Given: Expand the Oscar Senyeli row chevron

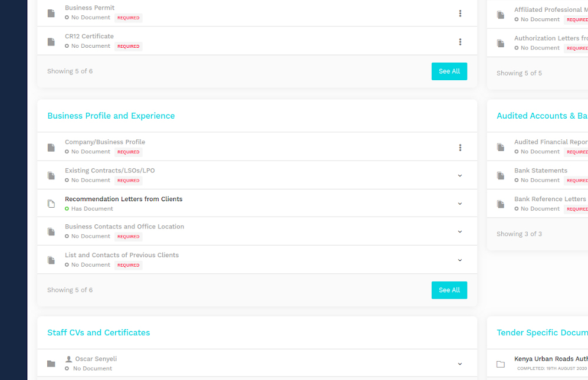Looking at the screenshot, I should [460, 364].
